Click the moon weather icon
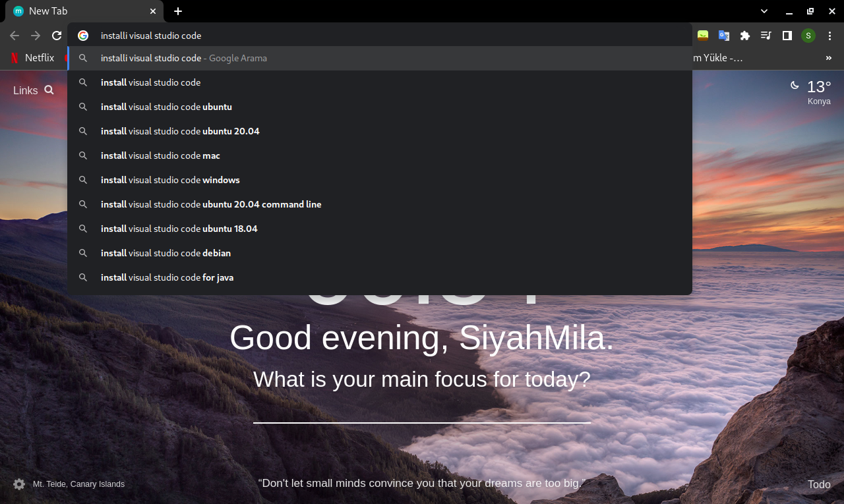The image size is (844, 504). 795,85
